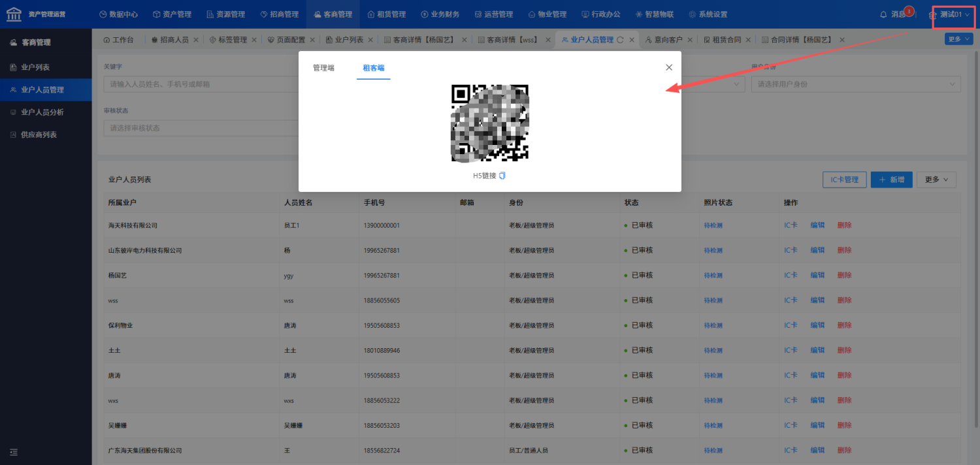This screenshot has width=980, height=465.
Task: Open the 消息 notification bell
Action: 883,14
